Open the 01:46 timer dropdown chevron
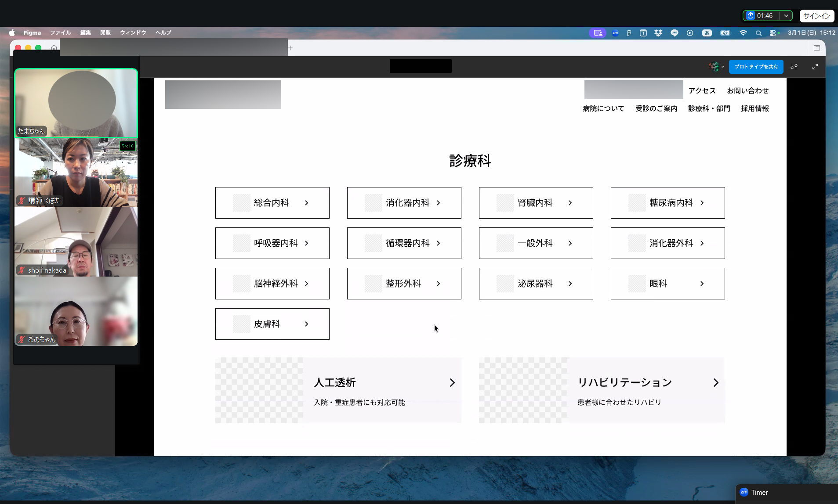The width and height of the screenshot is (838, 504). [786, 15]
